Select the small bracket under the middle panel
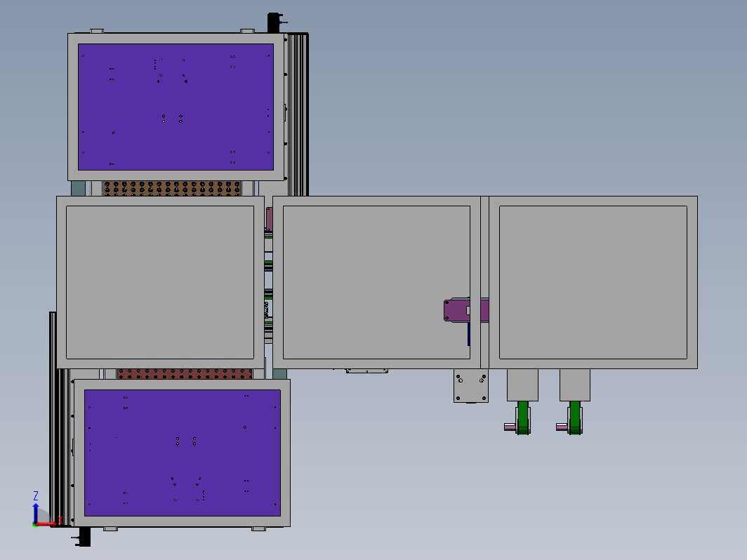 click(366, 371)
